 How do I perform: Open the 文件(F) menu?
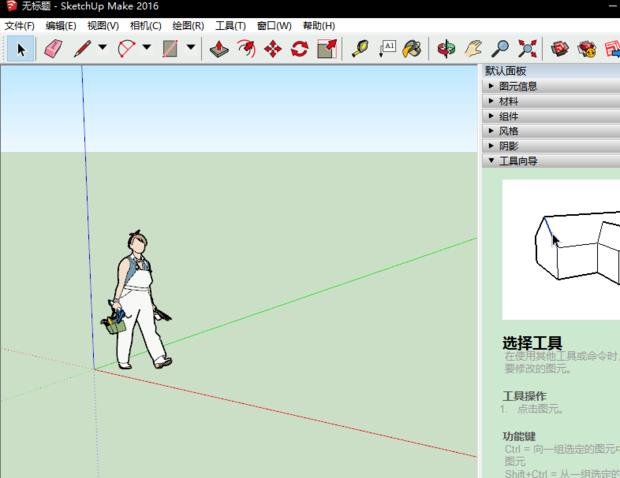pyautogui.click(x=19, y=26)
